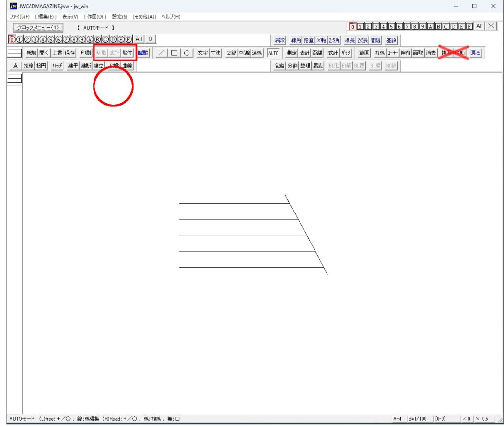Click the ∠0 axis angle field in status bar
This screenshot has height=427, width=504.
(466, 419)
